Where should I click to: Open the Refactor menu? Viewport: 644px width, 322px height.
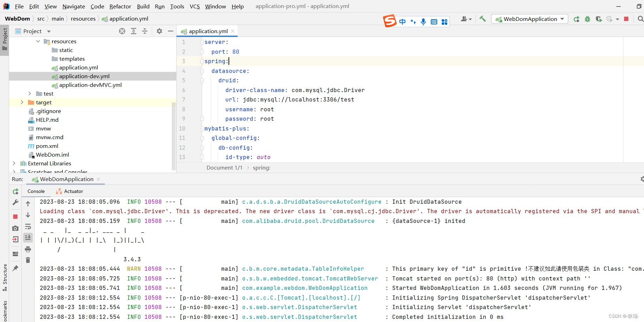coord(120,6)
